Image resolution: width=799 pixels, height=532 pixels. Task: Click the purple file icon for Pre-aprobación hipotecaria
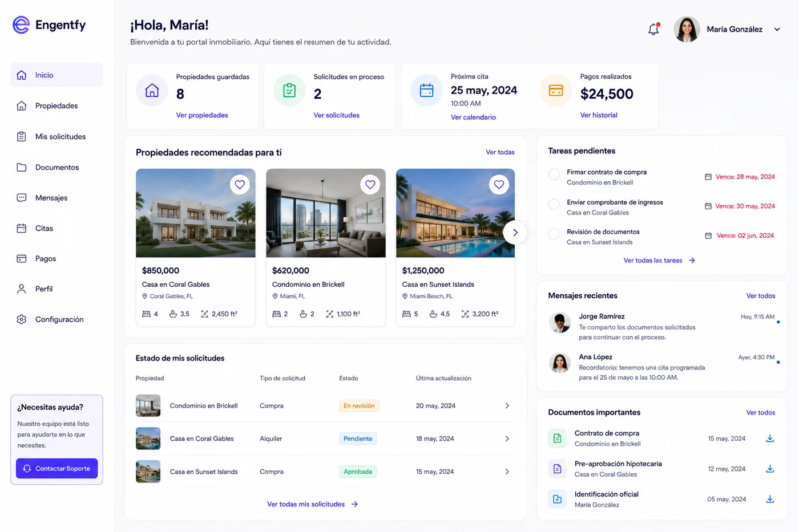click(x=558, y=469)
